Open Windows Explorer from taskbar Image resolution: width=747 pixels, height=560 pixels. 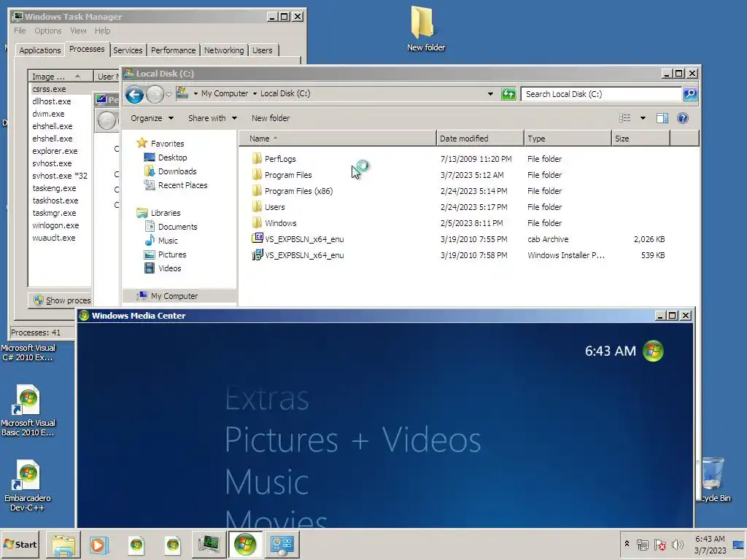coord(63,545)
